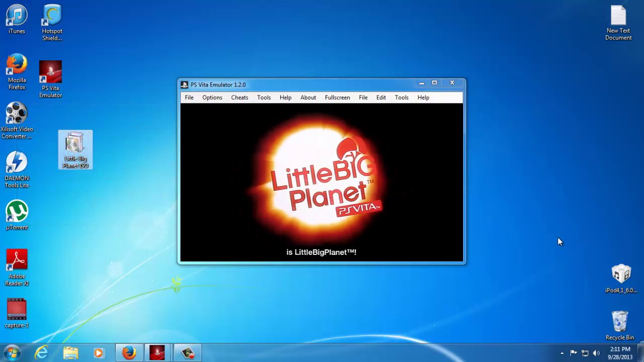The image size is (644, 362).
Task: Open the Windows Start orb
Action: click(12, 353)
